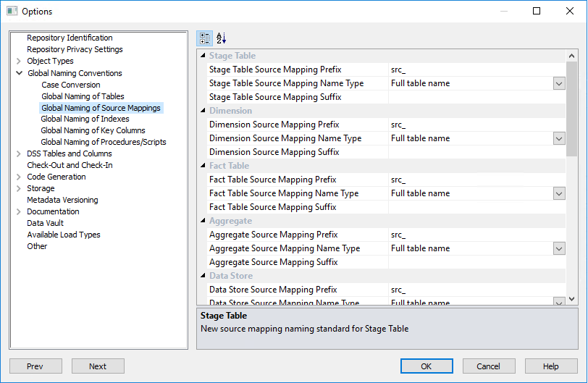Open Dimension Source Mapping Name Type dropdown
588x383 pixels.
point(558,138)
